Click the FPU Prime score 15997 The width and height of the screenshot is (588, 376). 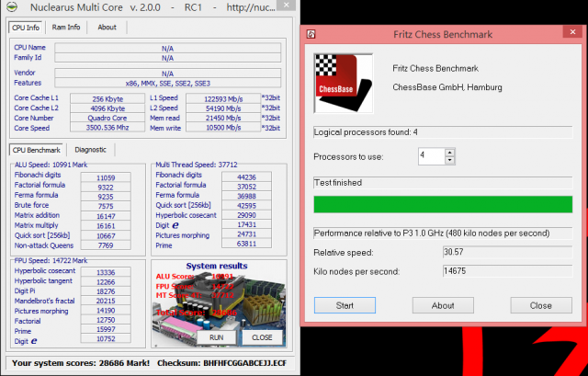point(106,329)
